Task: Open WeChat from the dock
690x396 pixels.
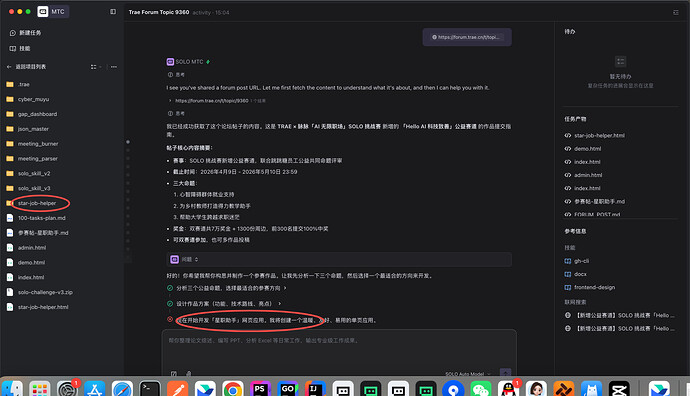Action: tap(481, 389)
